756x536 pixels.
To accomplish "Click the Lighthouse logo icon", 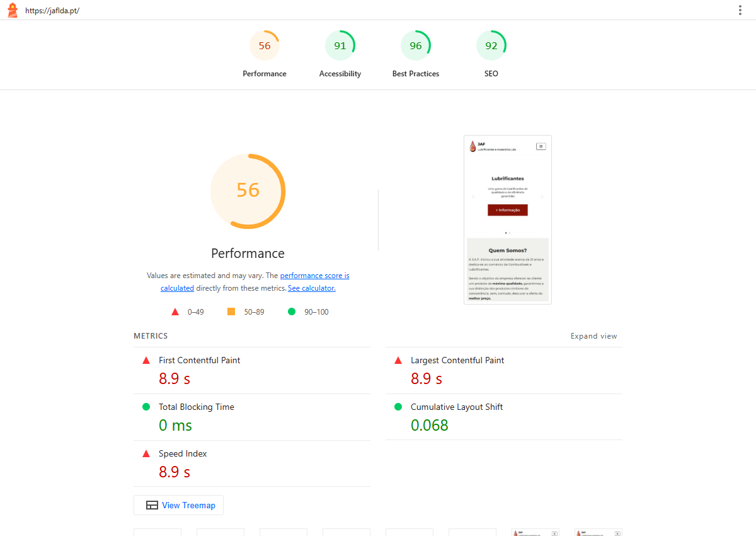I will (12, 10).
